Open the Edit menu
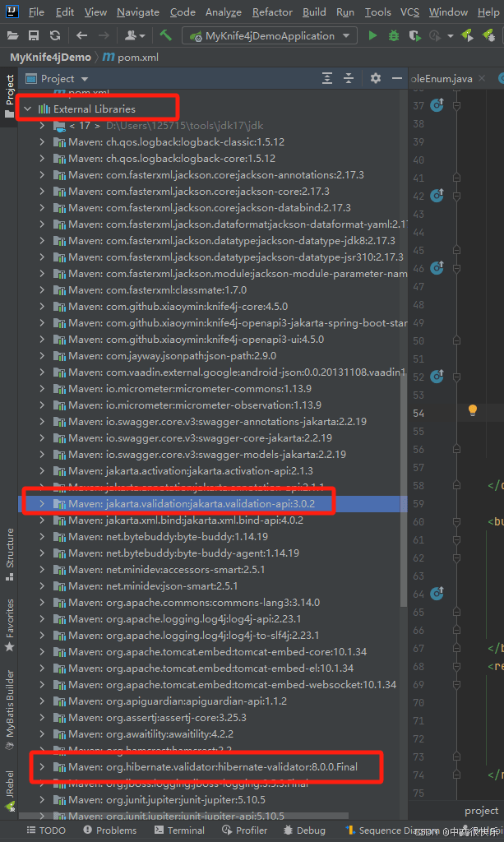 click(x=65, y=12)
